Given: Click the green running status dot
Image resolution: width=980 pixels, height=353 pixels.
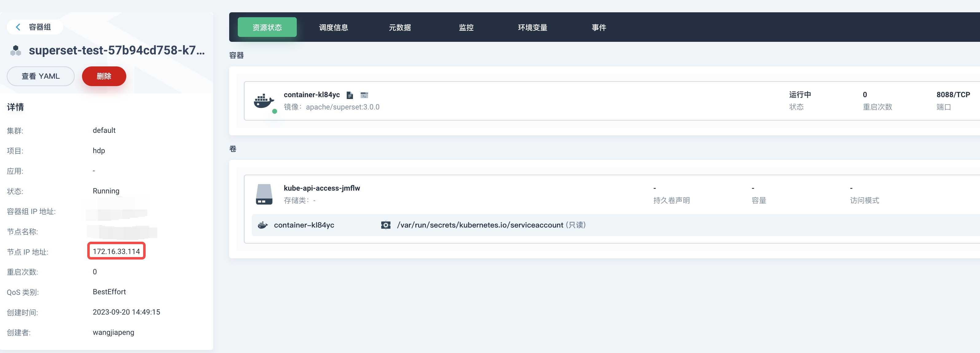Looking at the screenshot, I should [x=274, y=112].
